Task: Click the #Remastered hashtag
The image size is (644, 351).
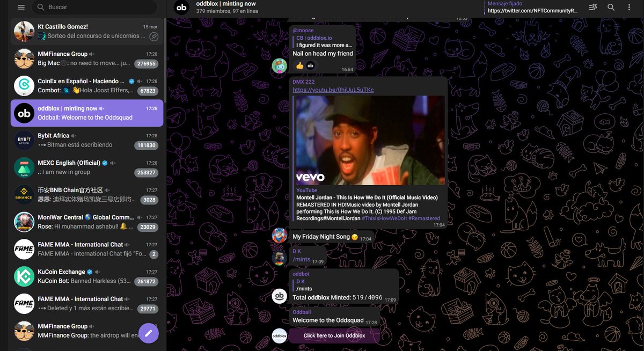Action: (x=424, y=218)
